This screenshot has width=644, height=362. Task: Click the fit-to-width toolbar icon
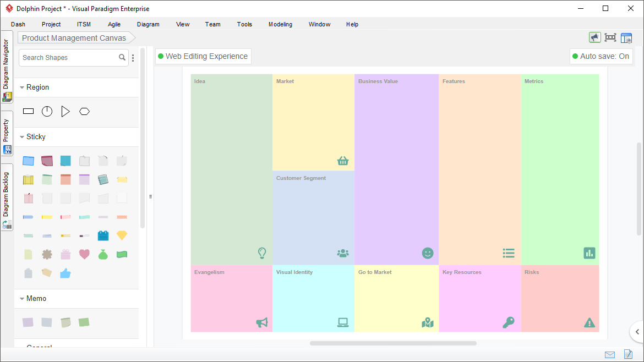point(610,38)
